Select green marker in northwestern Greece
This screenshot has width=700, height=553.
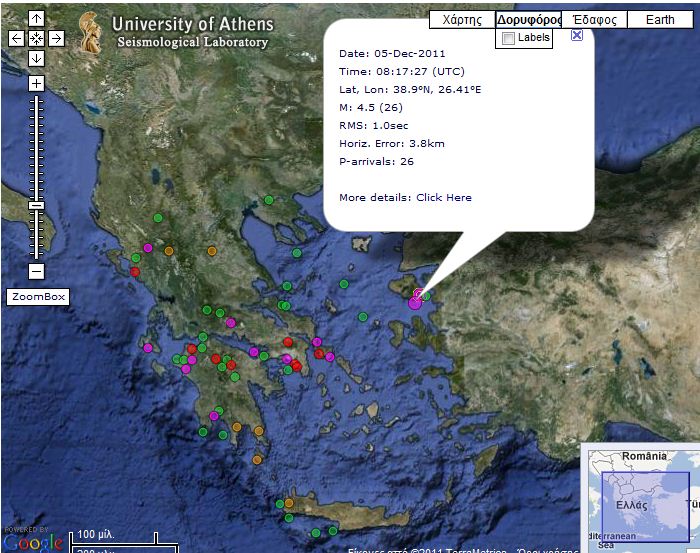[x=158, y=218]
